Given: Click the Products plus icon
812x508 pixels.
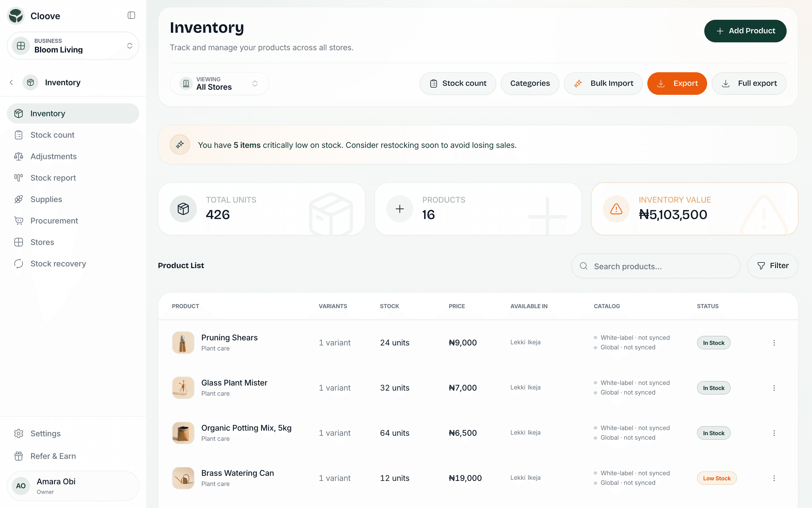Looking at the screenshot, I should (x=400, y=209).
